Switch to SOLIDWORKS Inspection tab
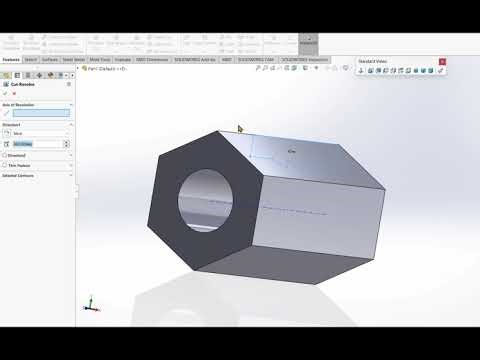The image size is (480, 360). 305,60
